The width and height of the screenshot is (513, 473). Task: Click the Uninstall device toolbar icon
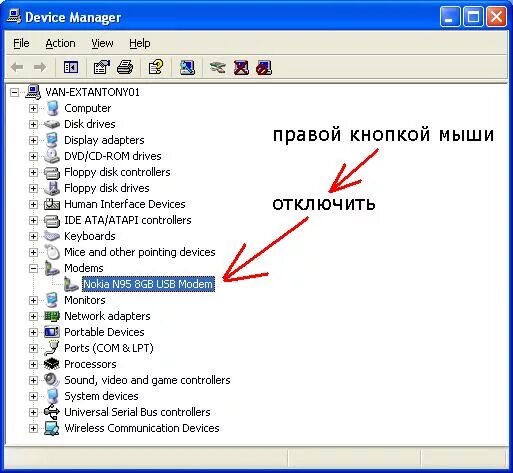click(x=241, y=67)
